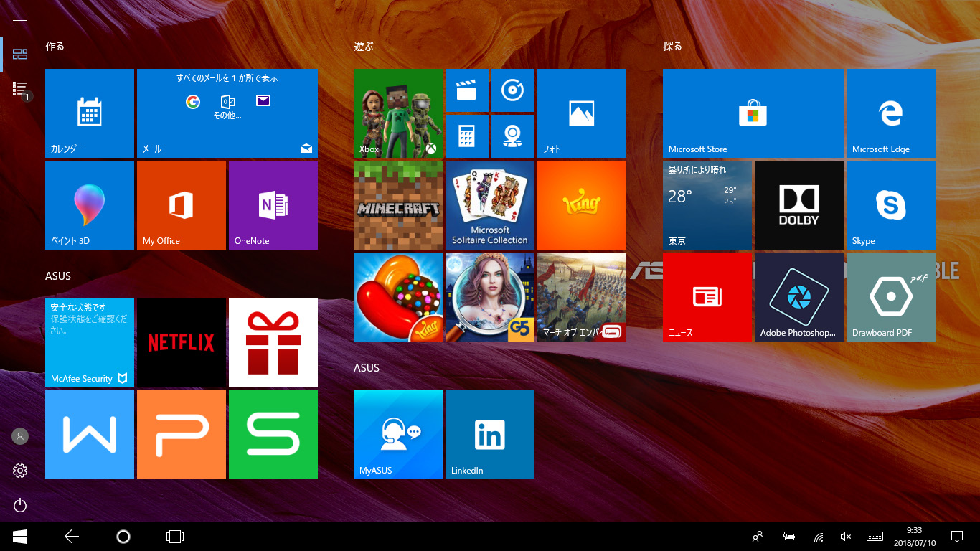
Task: Open the メール tile
Action: coord(227,113)
